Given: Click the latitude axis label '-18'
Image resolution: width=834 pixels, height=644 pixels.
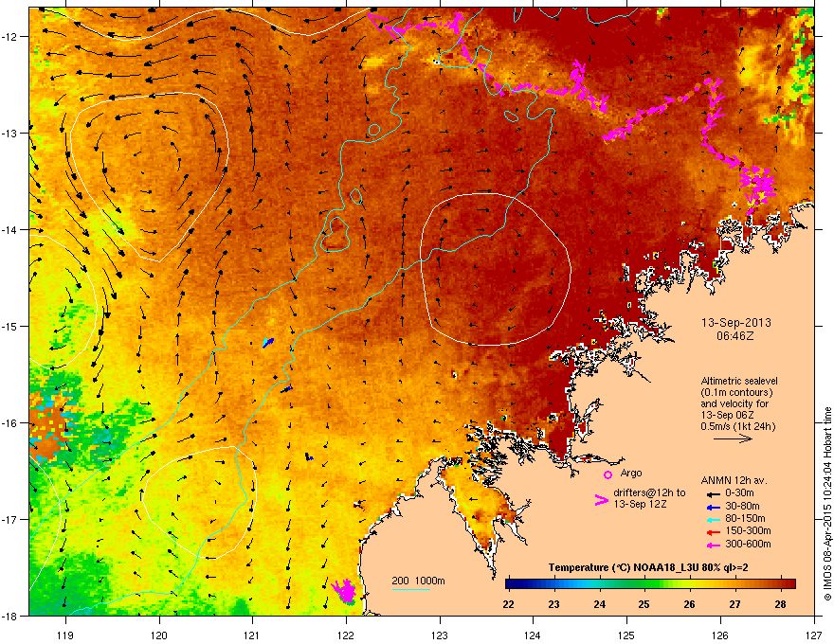Looking at the screenshot, I should pyautogui.click(x=9, y=616).
